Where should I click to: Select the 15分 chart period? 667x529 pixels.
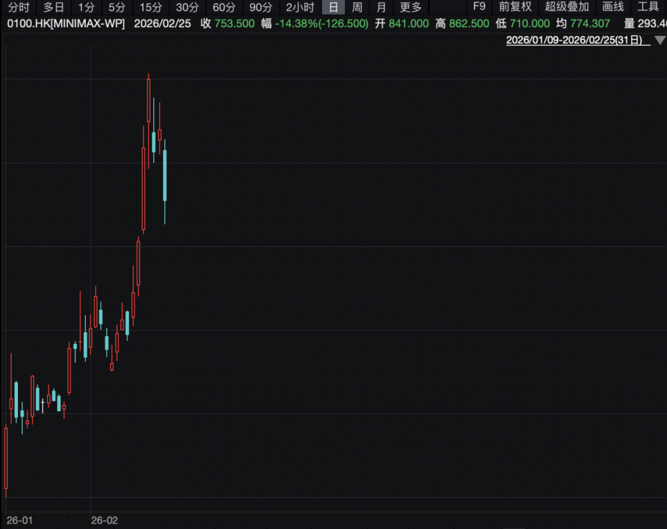coord(150,7)
